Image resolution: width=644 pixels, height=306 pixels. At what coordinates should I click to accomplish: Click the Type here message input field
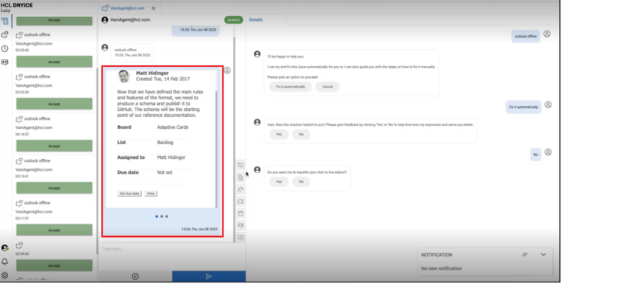tap(172, 256)
